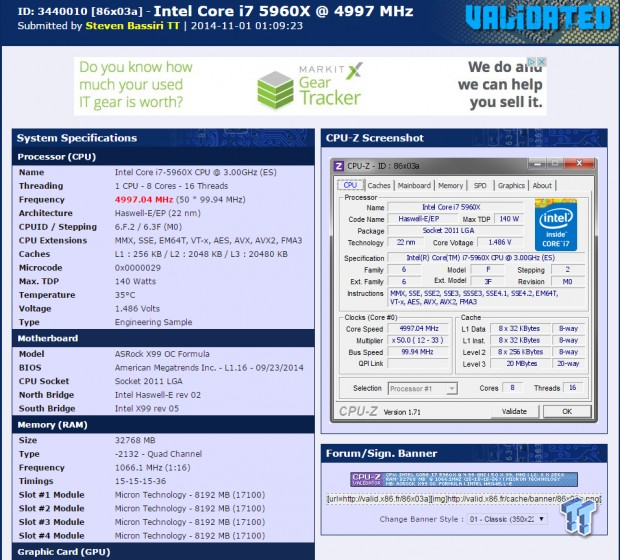Screen dimensions: 620x560
Task: Open the Memory tab in CPU-Z
Action: (450, 185)
